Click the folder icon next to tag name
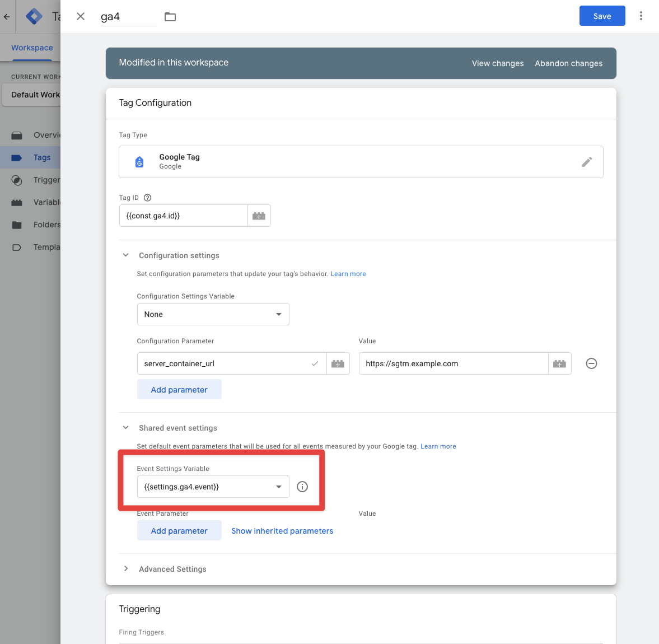Screen dimensions: 659x644 170,17
